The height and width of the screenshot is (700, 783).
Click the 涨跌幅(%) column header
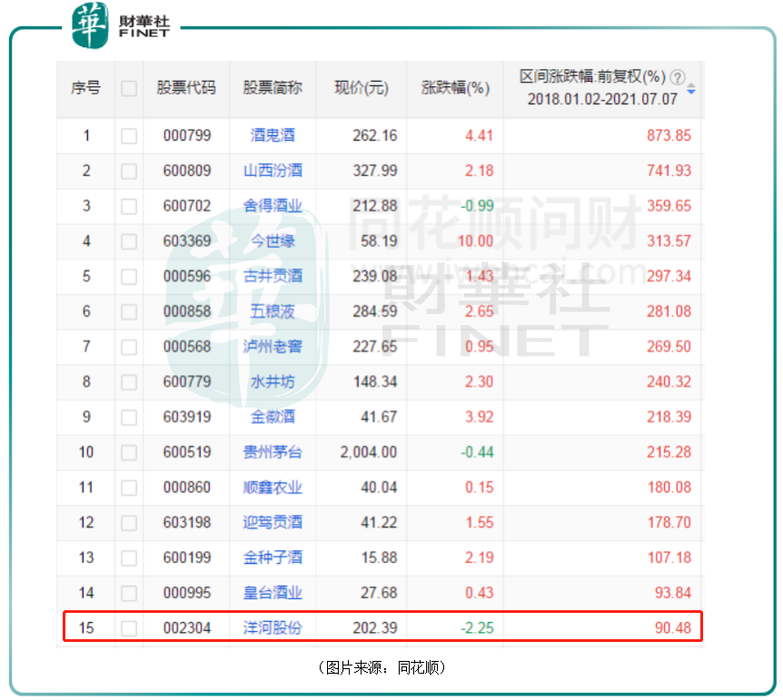coord(455,88)
